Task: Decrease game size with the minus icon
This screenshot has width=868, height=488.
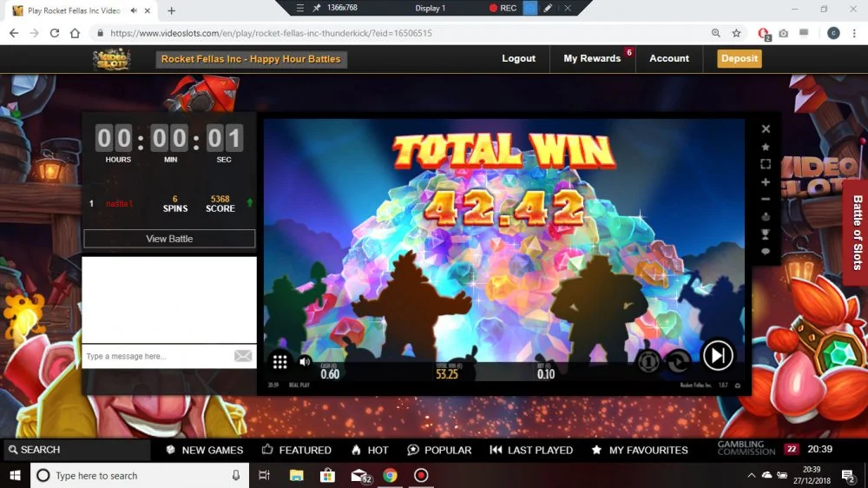Action: [766, 199]
